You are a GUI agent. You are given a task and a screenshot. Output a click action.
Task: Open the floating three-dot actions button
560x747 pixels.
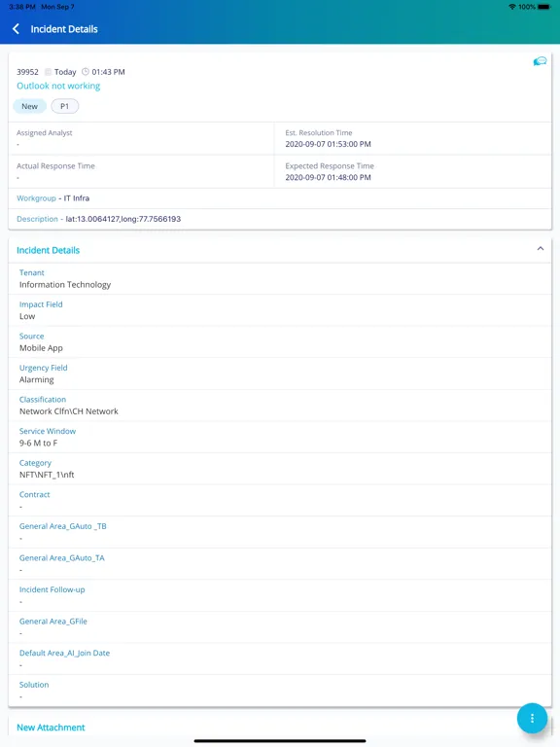(x=532, y=718)
